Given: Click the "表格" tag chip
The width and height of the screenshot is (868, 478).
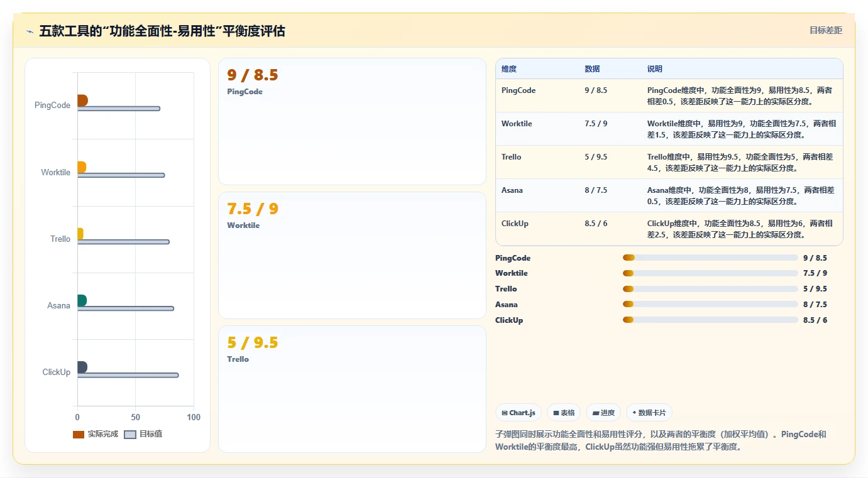Looking at the screenshot, I should (564, 413).
